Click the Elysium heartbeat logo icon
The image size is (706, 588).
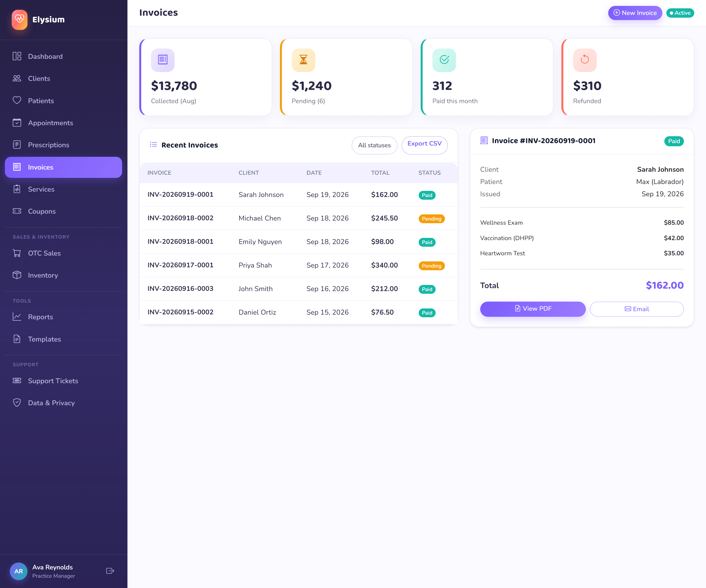coord(20,20)
